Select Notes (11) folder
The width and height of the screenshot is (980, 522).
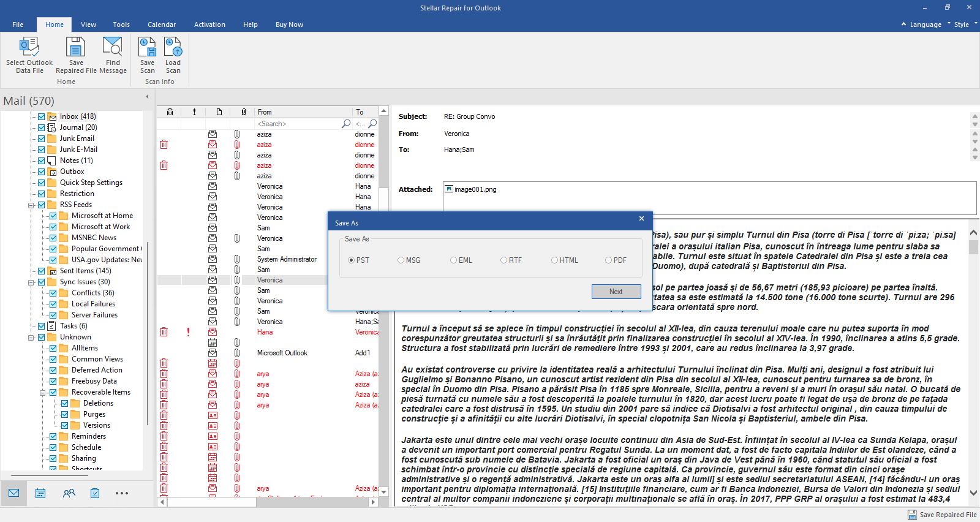point(76,161)
